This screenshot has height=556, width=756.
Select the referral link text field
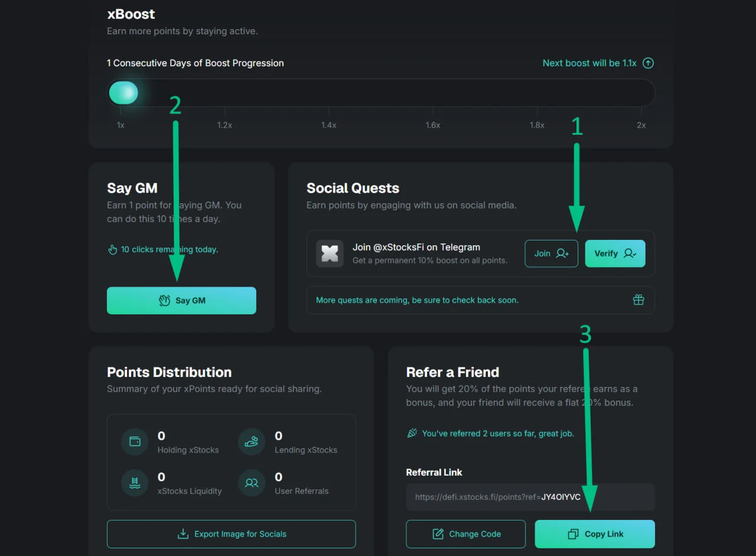tap(530, 497)
